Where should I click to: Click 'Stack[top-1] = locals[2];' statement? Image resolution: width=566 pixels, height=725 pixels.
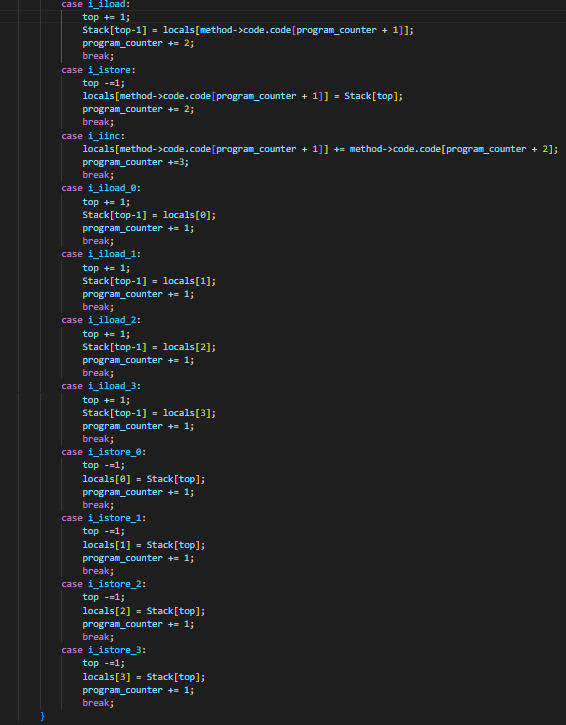[x=149, y=347]
